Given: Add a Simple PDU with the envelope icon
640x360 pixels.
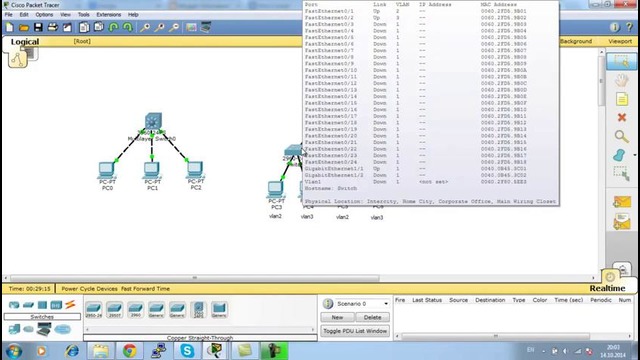Looking at the screenshot, I should tap(622, 202).
